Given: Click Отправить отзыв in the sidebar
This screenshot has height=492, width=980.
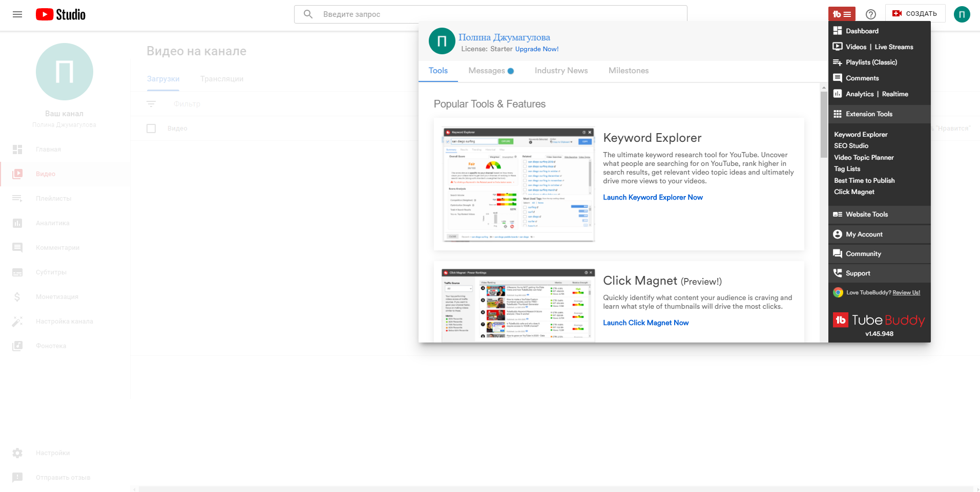Looking at the screenshot, I should pyautogui.click(x=62, y=478).
